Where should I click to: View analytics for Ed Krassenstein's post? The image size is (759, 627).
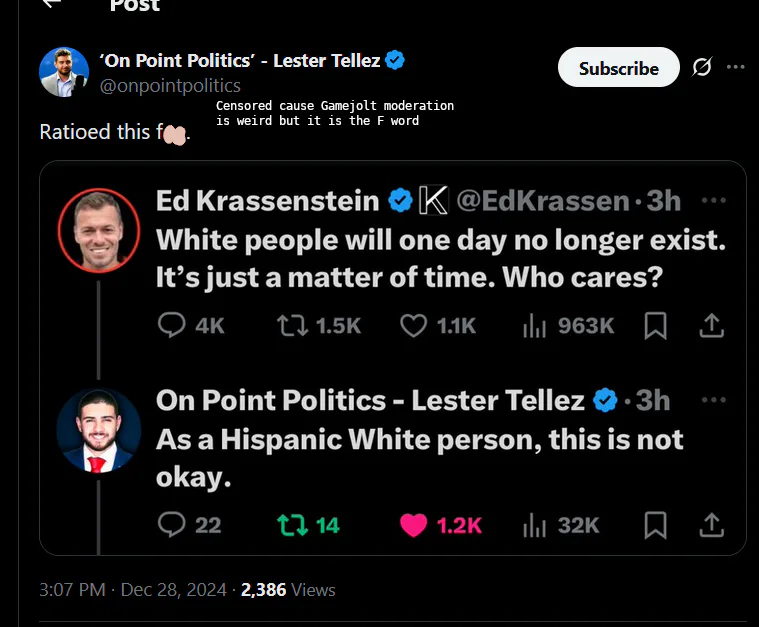click(532, 325)
